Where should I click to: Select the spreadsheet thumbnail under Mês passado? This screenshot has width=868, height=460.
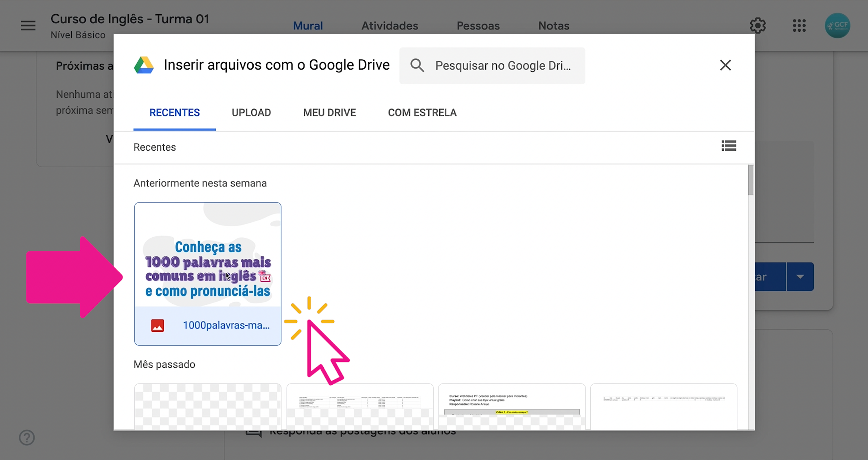[x=360, y=406]
